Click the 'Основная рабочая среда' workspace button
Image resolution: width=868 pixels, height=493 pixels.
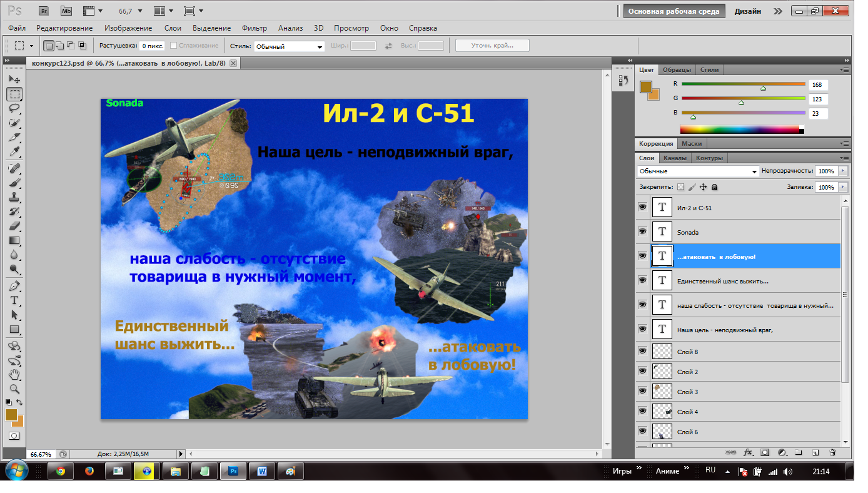click(x=674, y=11)
